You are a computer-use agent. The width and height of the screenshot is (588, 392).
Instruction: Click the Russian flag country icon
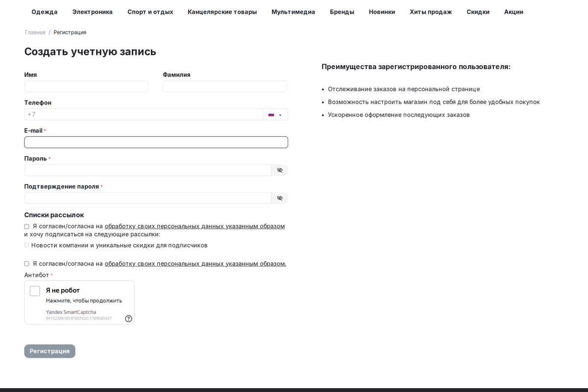pyautogui.click(x=271, y=115)
